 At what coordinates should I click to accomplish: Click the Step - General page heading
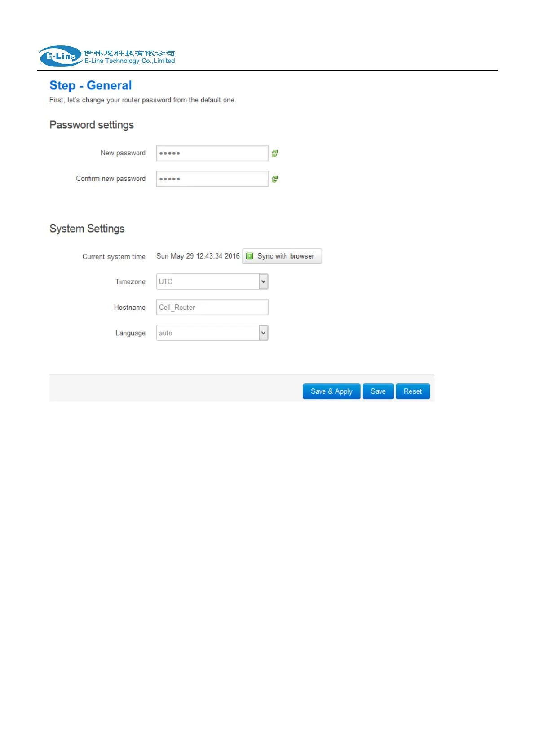(90, 85)
